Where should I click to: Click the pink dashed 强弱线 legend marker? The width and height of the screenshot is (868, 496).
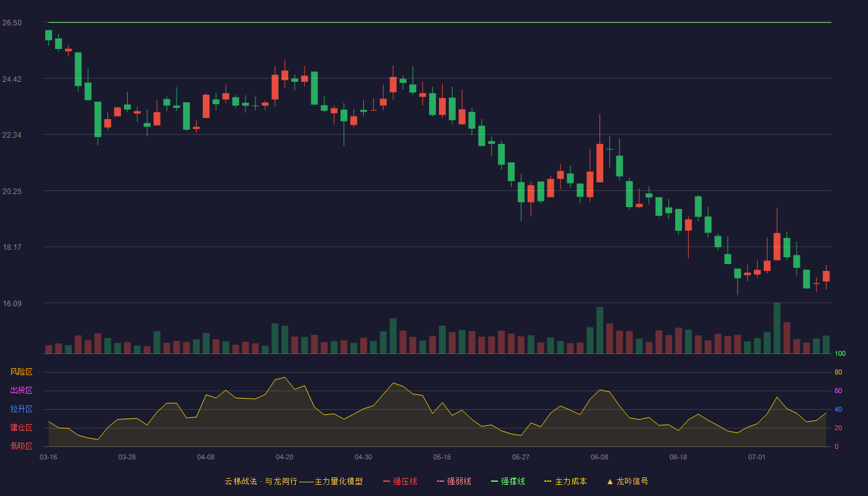pyautogui.click(x=440, y=481)
